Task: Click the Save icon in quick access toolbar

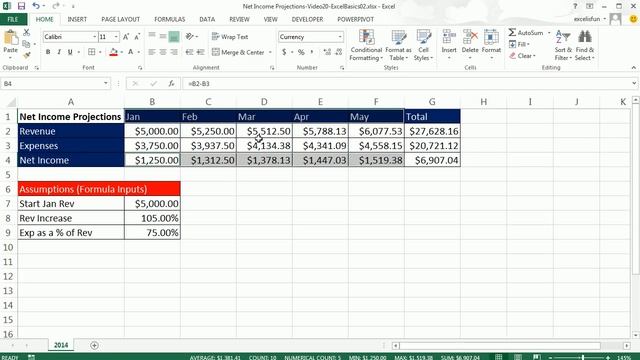Action: click(21, 6)
